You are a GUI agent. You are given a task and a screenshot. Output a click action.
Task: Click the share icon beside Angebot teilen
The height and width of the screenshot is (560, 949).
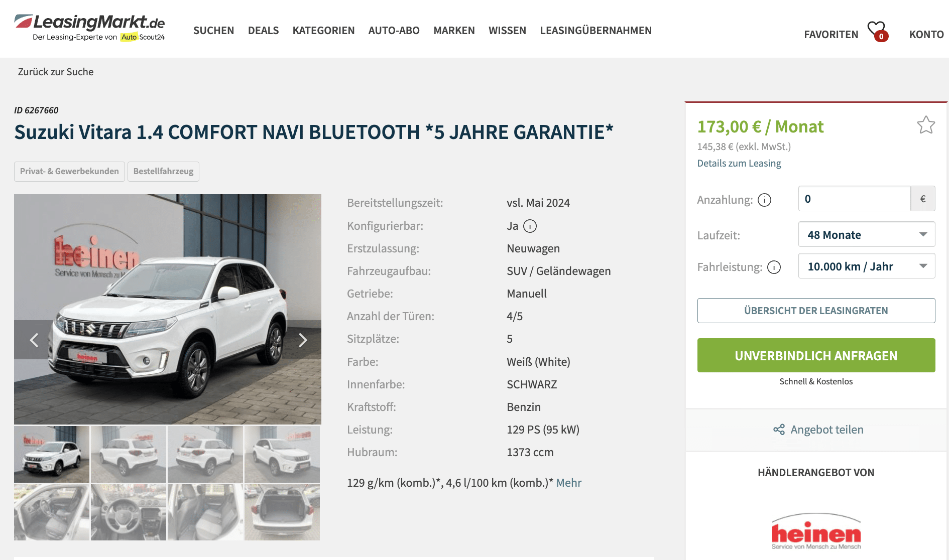(x=779, y=430)
